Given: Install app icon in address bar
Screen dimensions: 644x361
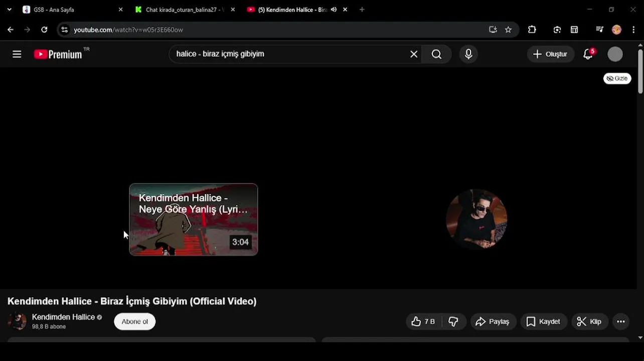Looking at the screenshot, I should 493,30.
